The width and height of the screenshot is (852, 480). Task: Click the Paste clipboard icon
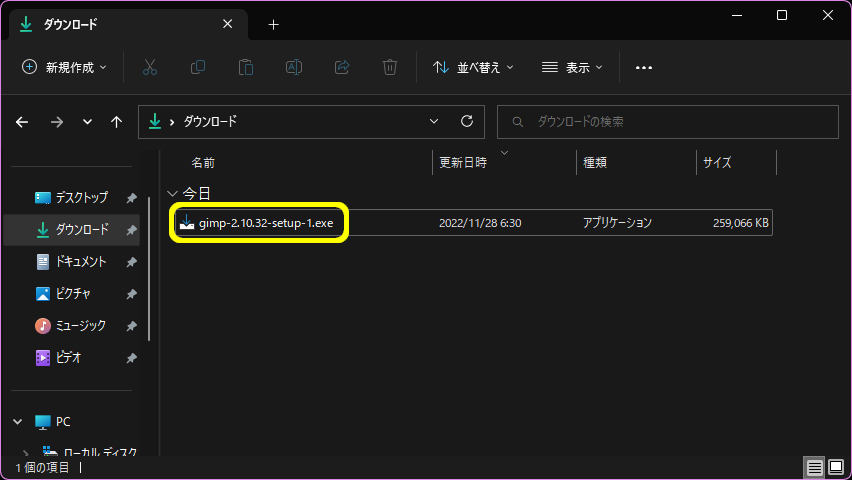click(x=246, y=67)
